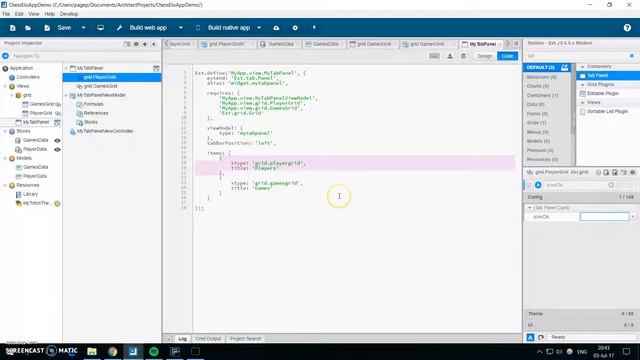Click the config panel gear icon
This screenshot has height=360, width=640.
[633, 173]
